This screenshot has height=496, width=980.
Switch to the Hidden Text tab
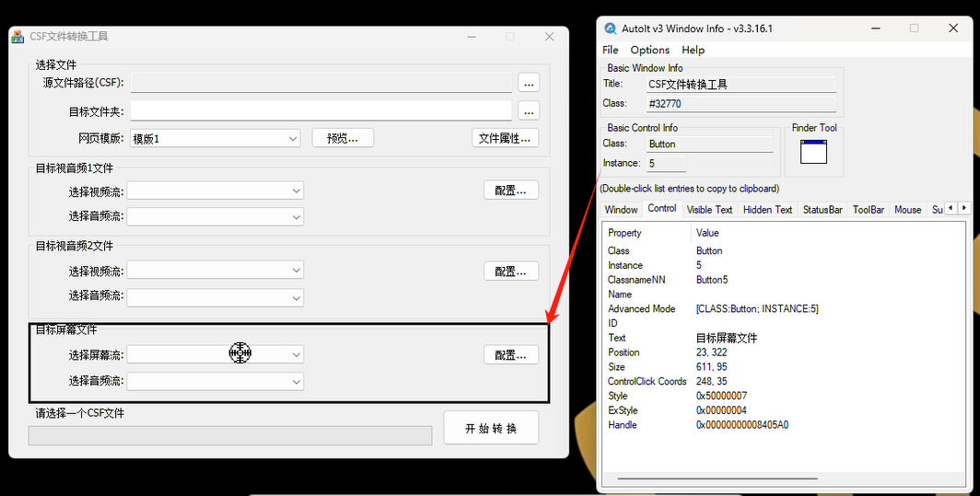767,209
